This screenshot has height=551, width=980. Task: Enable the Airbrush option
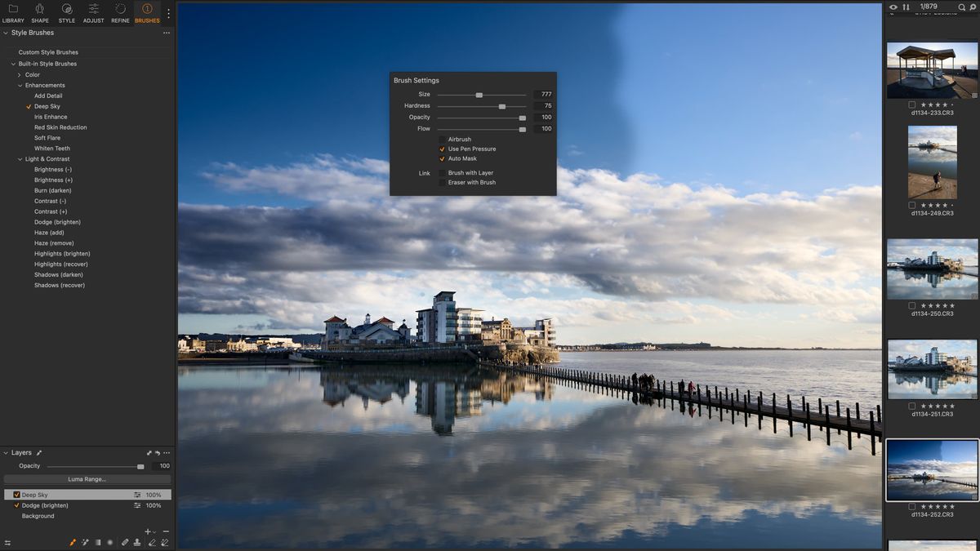(x=443, y=139)
